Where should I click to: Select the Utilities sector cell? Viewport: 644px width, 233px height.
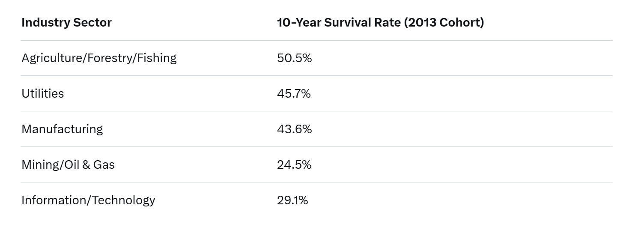[x=43, y=93]
